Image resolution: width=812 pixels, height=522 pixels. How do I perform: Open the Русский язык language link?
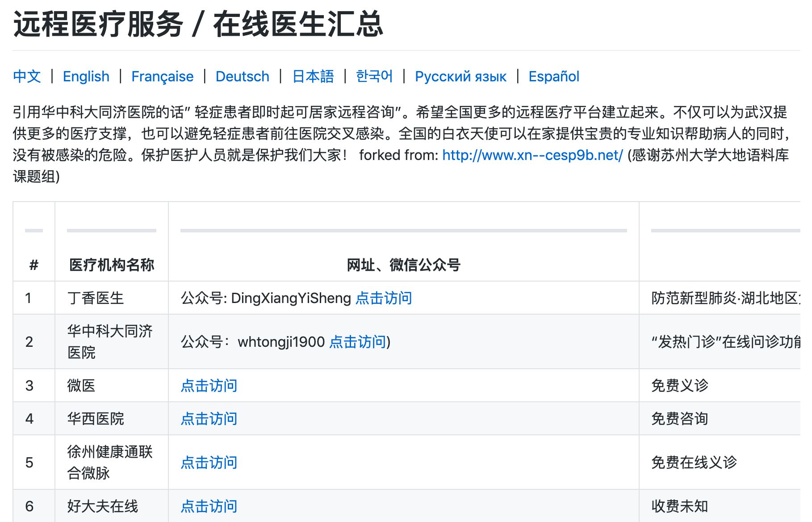460,76
